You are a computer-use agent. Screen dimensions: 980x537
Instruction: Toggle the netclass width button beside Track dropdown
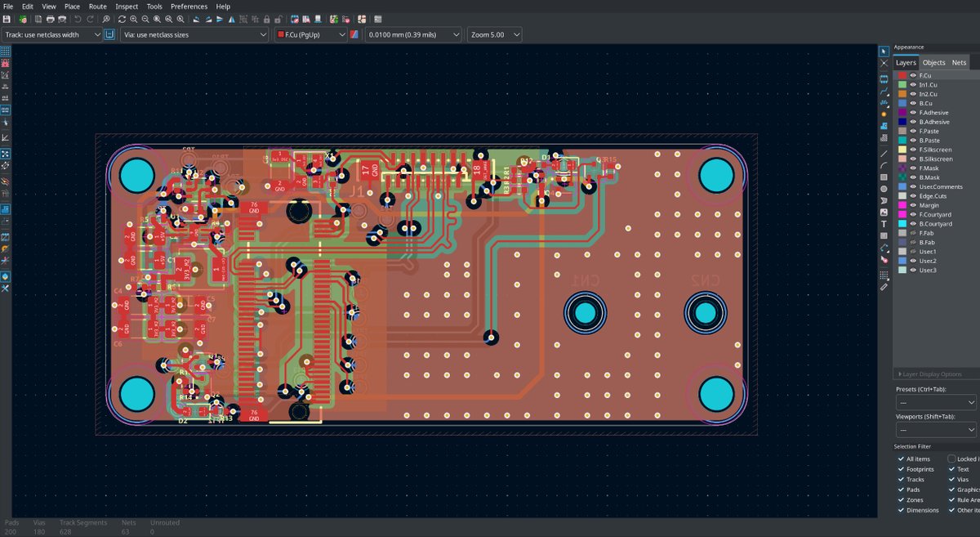[x=109, y=34]
